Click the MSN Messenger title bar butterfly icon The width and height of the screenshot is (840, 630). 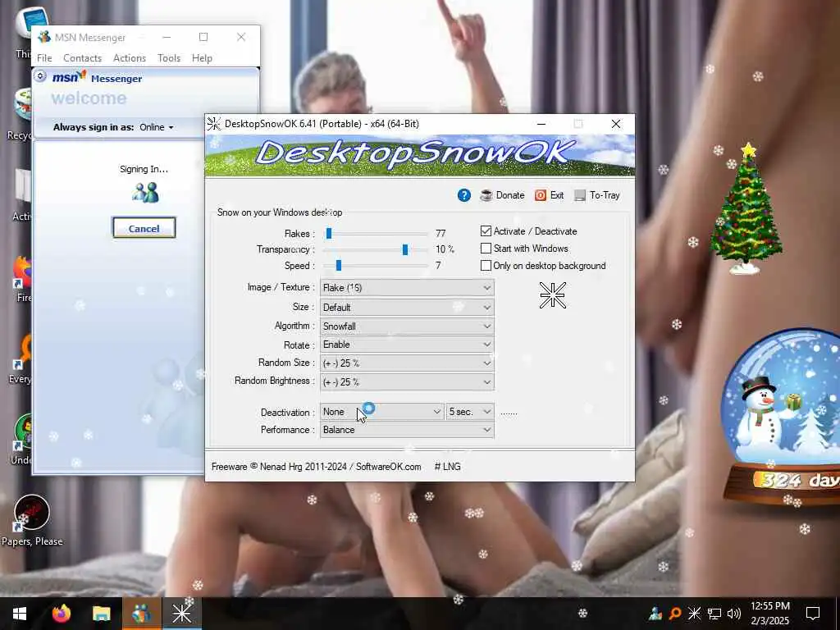pos(44,37)
